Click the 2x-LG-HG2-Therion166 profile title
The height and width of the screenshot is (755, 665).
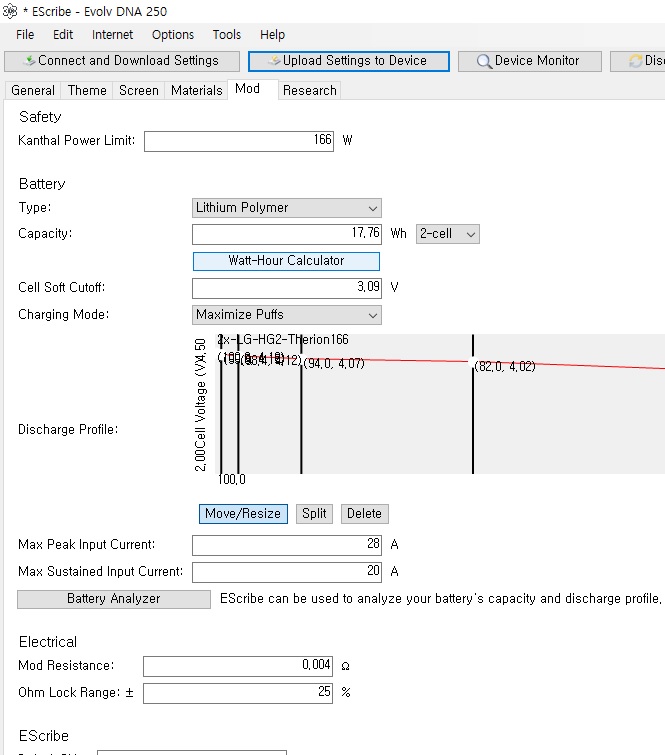pos(283,339)
